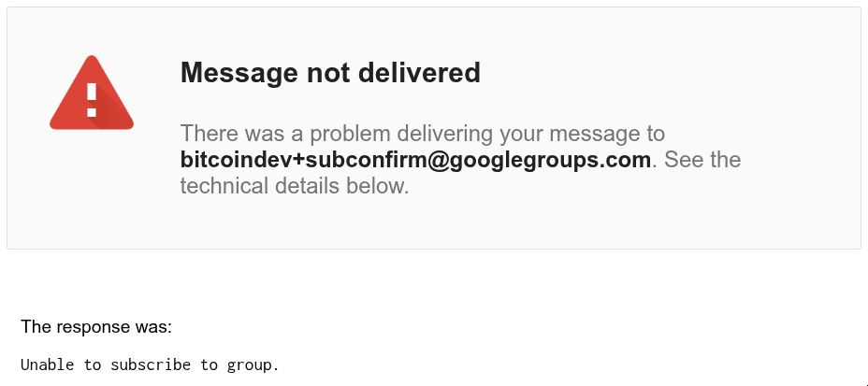This screenshot has width=868, height=386.
Task: Click the "Unable to subscribe to group." message
Action: [x=150, y=365]
